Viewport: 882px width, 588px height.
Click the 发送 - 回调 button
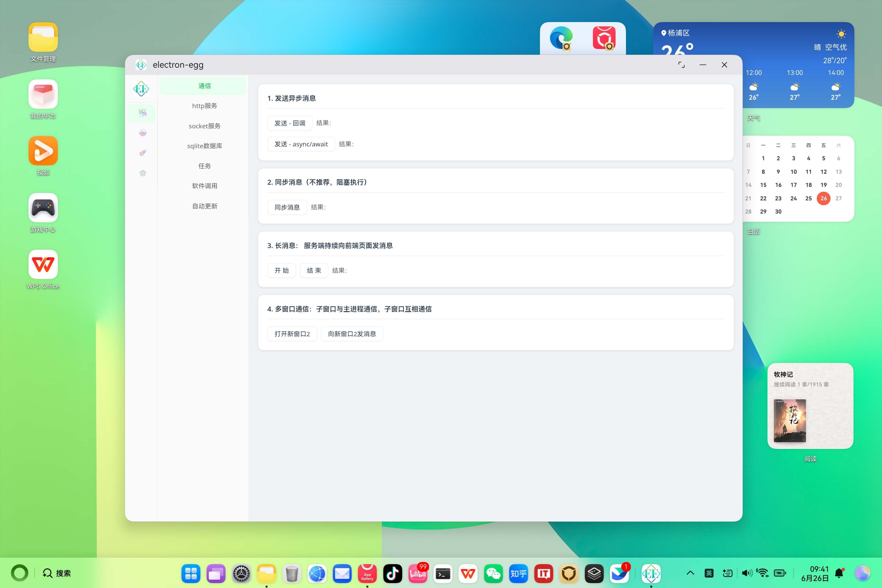[289, 123]
